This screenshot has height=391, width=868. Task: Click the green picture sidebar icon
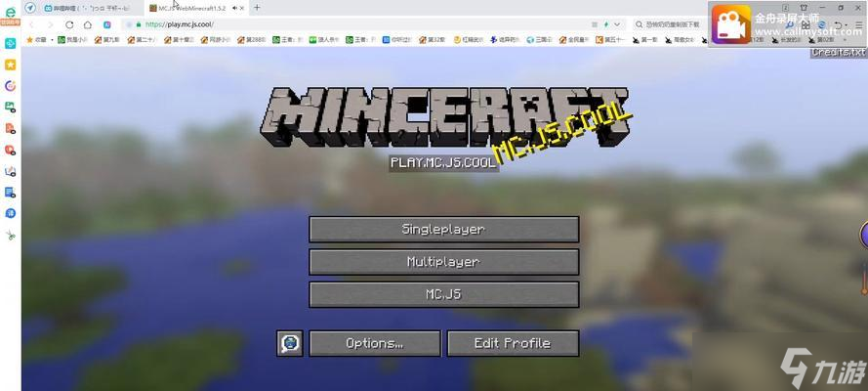pos(10,107)
